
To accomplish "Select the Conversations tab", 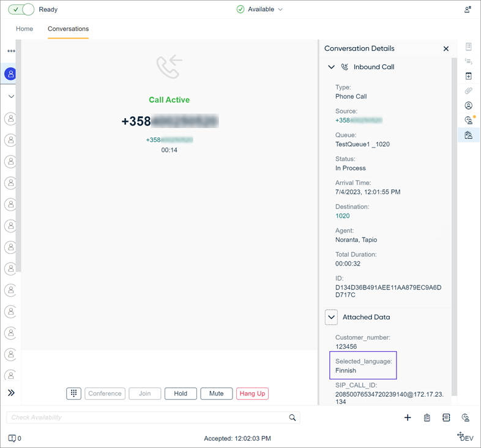I will (x=68, y=29).
